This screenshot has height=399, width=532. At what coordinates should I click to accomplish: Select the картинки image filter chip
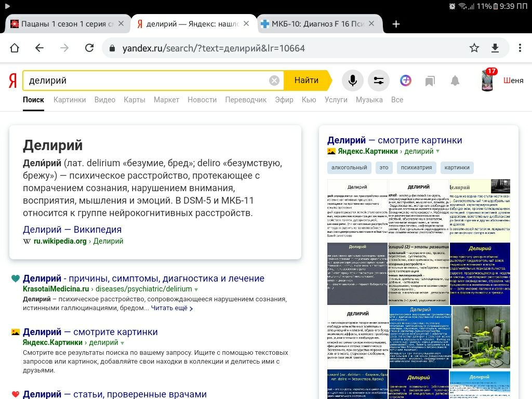pyautogui.click(x=457, y=168)
